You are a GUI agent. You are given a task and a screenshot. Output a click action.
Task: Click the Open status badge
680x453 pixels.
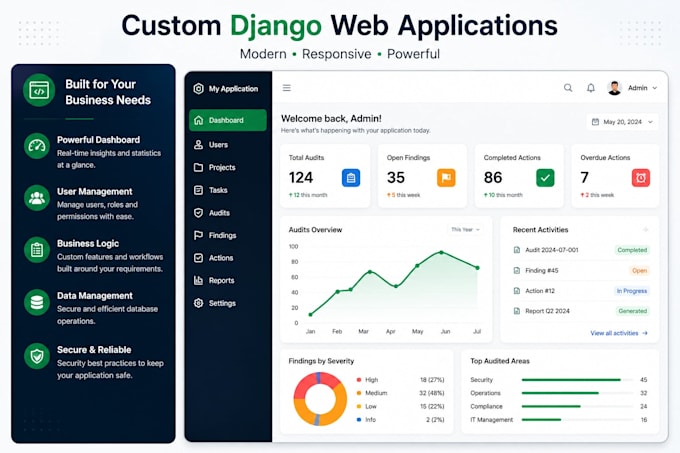[639, 270]
